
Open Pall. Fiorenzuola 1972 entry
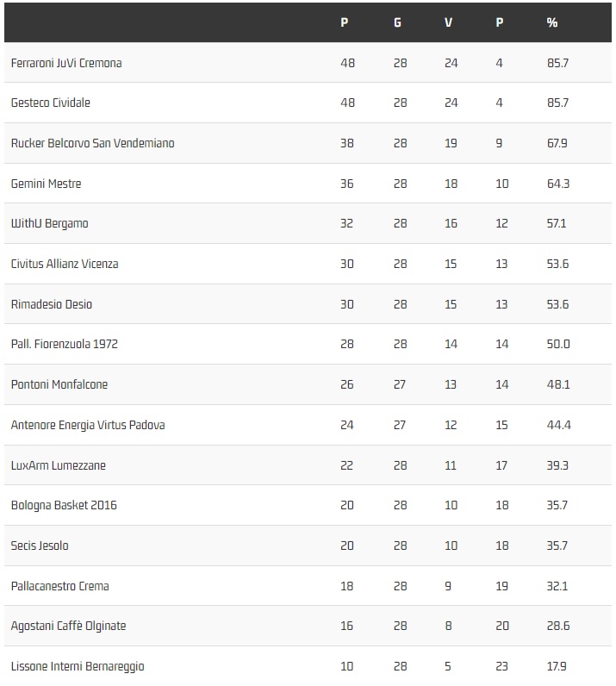(x=64, y=344)
